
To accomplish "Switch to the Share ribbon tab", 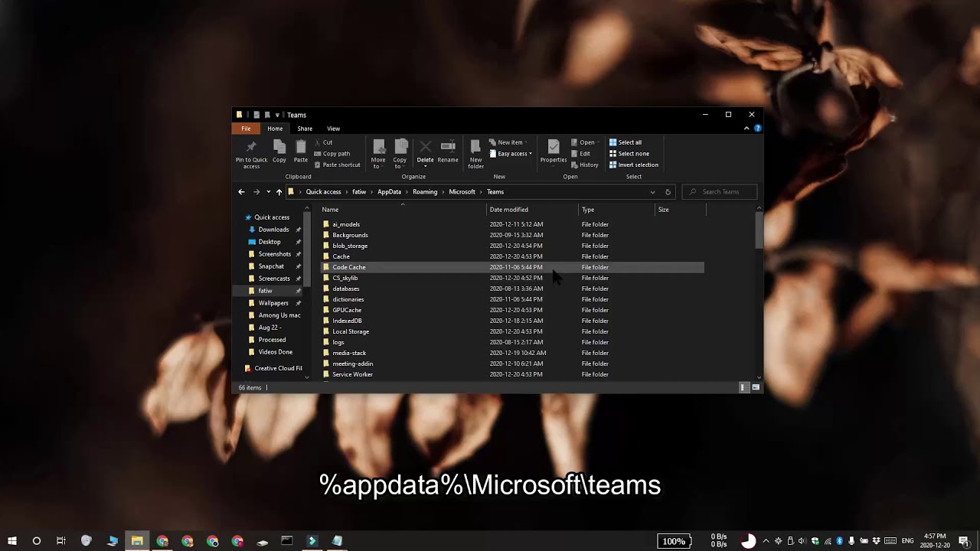I will coord(305,129).
